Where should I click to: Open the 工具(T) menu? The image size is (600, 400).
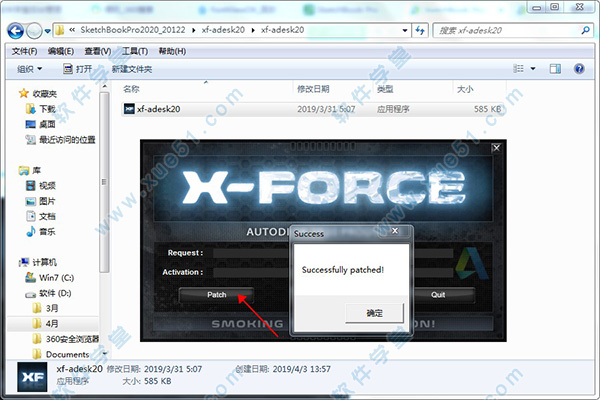(x=135, y=51)
